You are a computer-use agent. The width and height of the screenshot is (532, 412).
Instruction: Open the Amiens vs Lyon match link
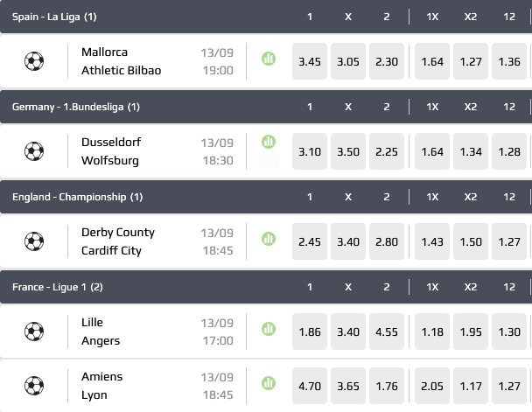point(102,386)
